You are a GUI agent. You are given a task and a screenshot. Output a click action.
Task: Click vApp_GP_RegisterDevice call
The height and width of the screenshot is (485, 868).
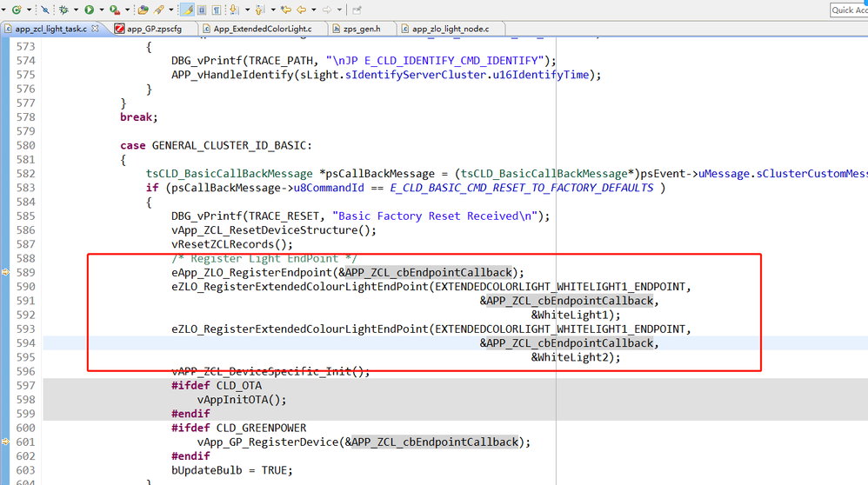[364, 442]
